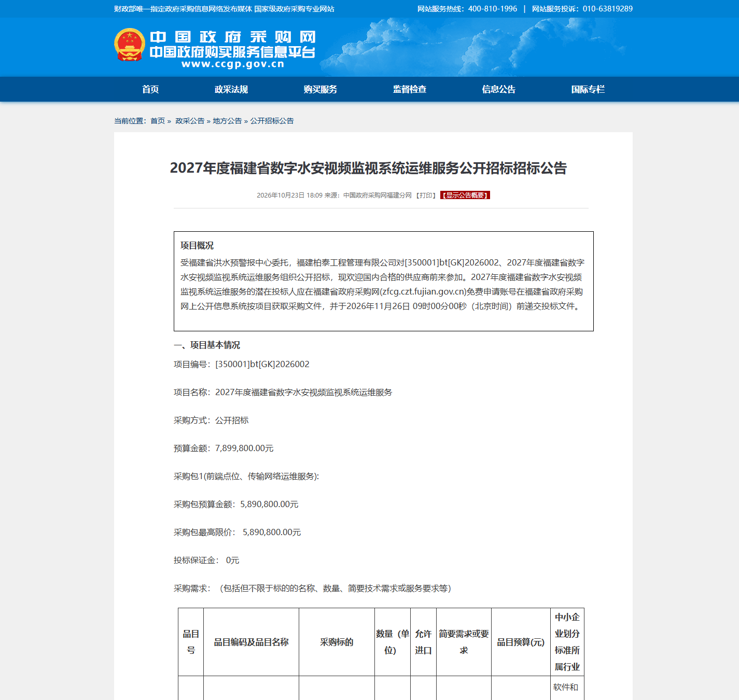Click the 【打印】 print link

[x=426, y=195]
